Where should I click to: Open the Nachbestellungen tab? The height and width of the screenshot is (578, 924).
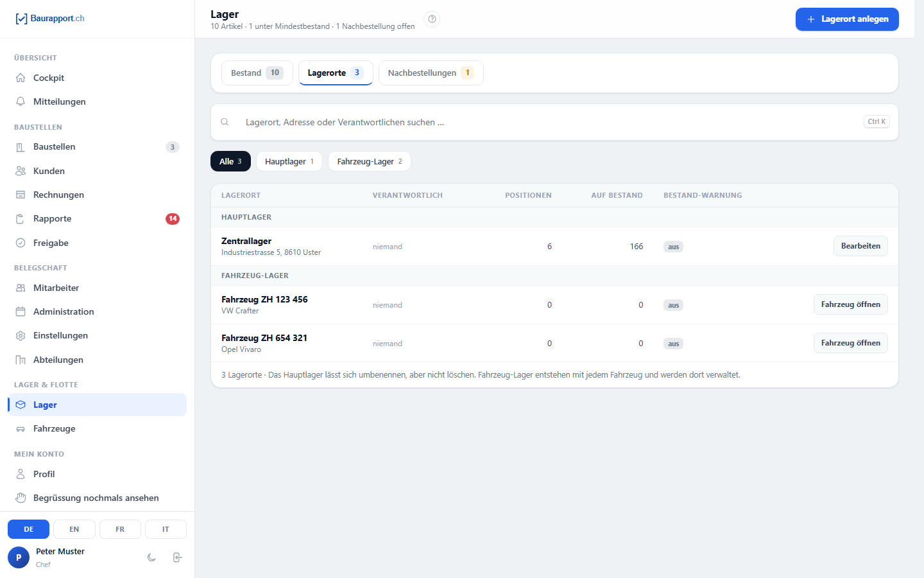tap(431, 73)
